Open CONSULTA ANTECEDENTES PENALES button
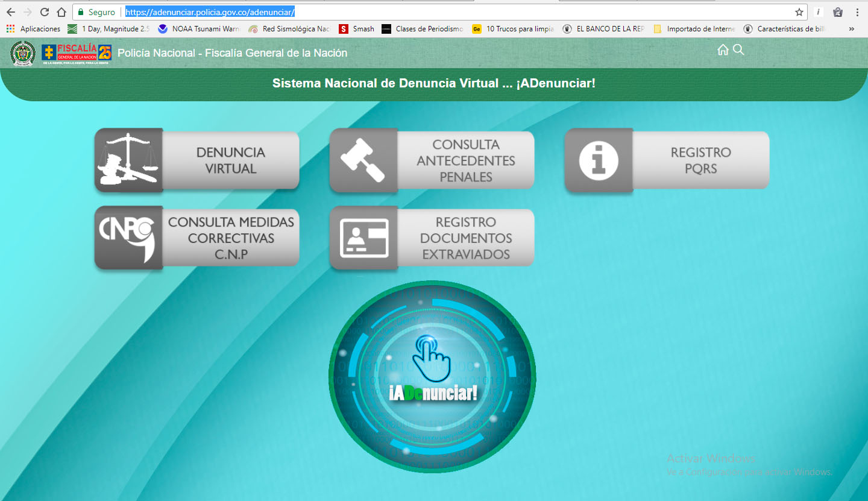The width and height of the screenshot is (868, 501). [432, 160]
